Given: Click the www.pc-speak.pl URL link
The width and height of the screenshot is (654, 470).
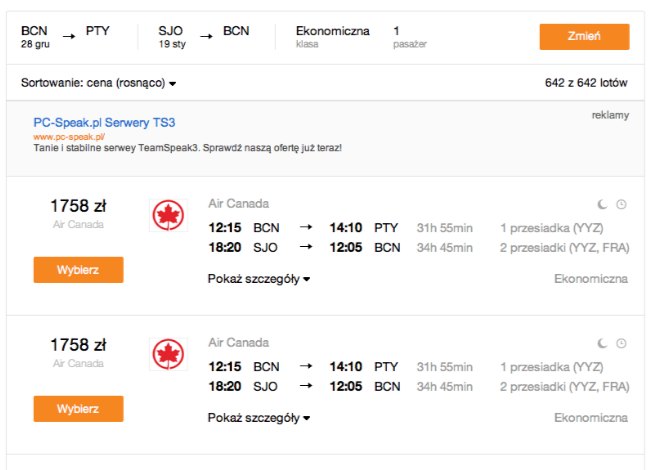Looking at the screenshot, I should coord(69,137).
